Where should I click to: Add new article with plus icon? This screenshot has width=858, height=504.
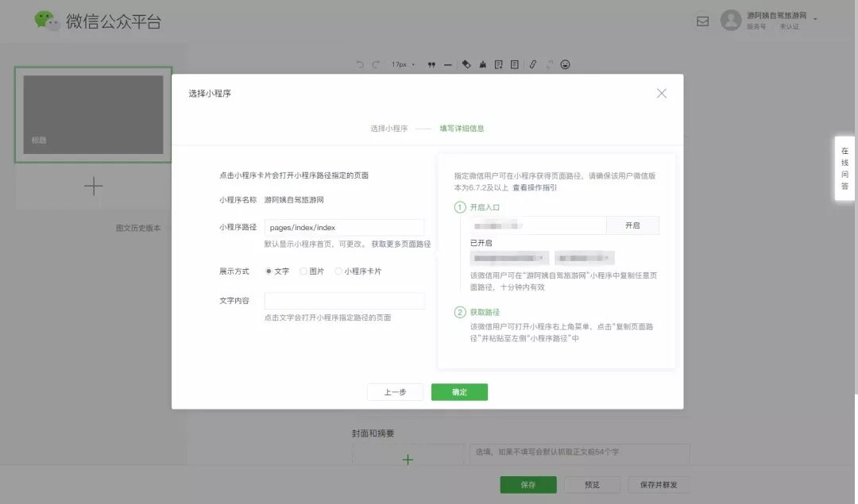[x=93, y=186]
